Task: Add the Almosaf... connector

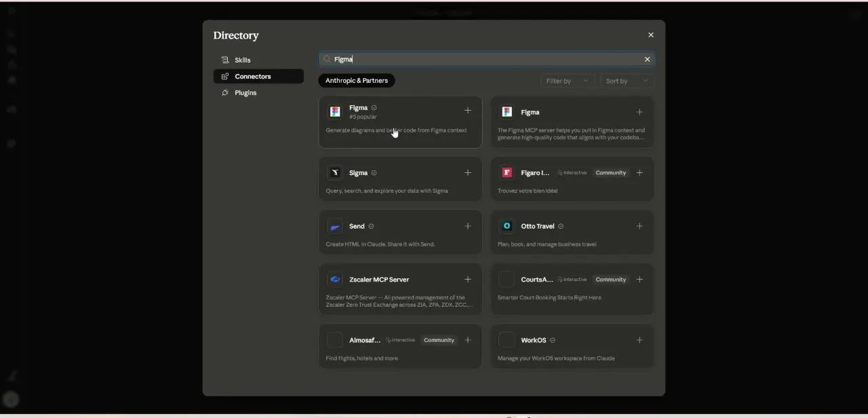Action: 468,340
